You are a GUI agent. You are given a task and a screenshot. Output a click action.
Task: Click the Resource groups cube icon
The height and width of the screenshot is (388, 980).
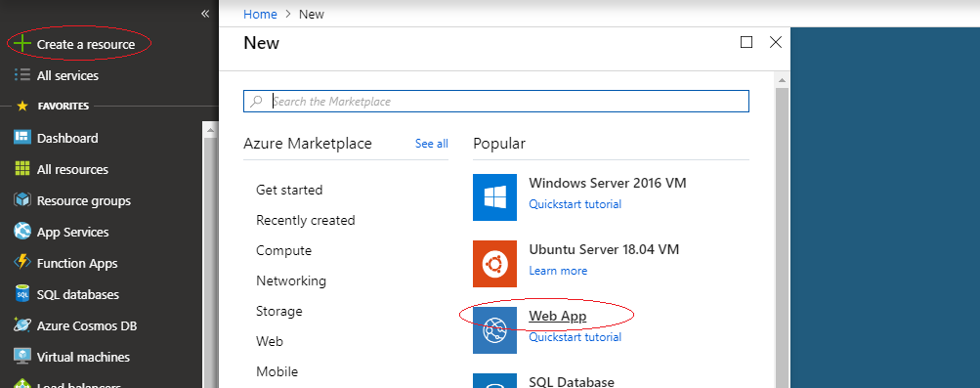21,200
